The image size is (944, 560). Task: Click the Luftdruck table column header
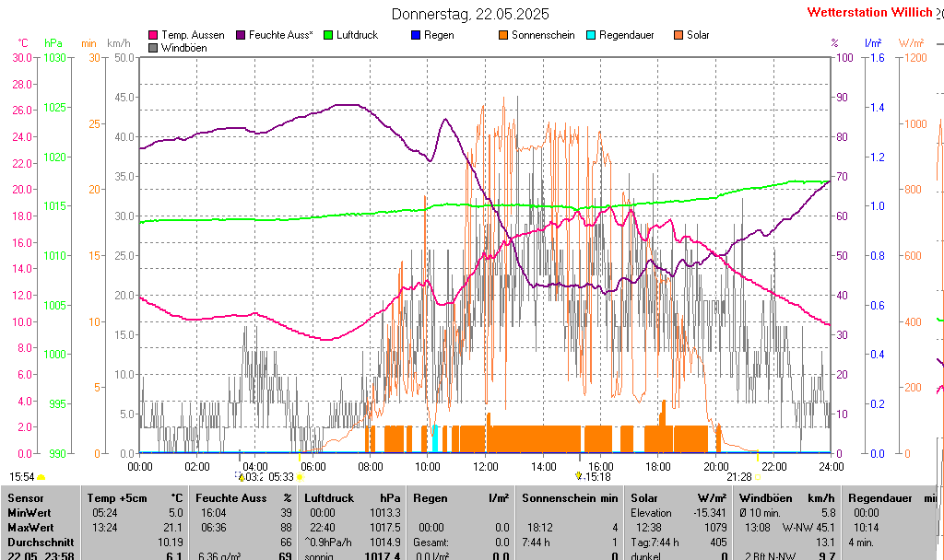(329, 498)
